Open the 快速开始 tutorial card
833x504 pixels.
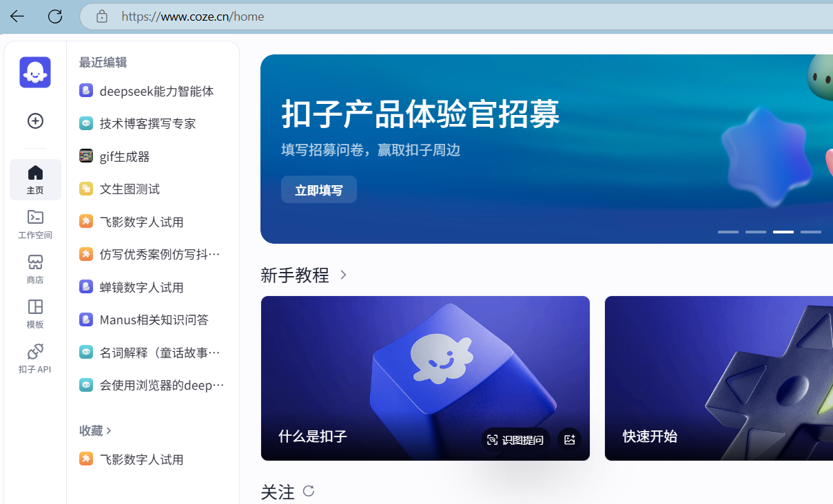(719, 378)
